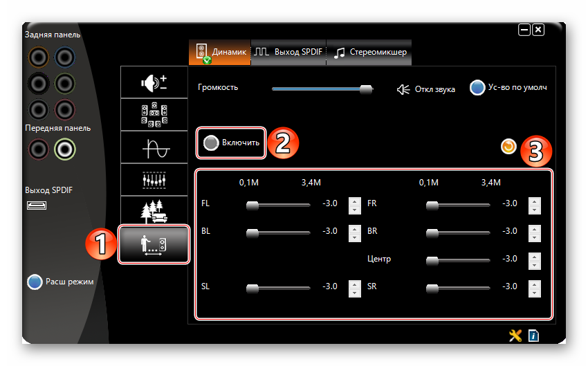Select the listener distance calibration icon
Screen dimensions: 588x366
154,244
